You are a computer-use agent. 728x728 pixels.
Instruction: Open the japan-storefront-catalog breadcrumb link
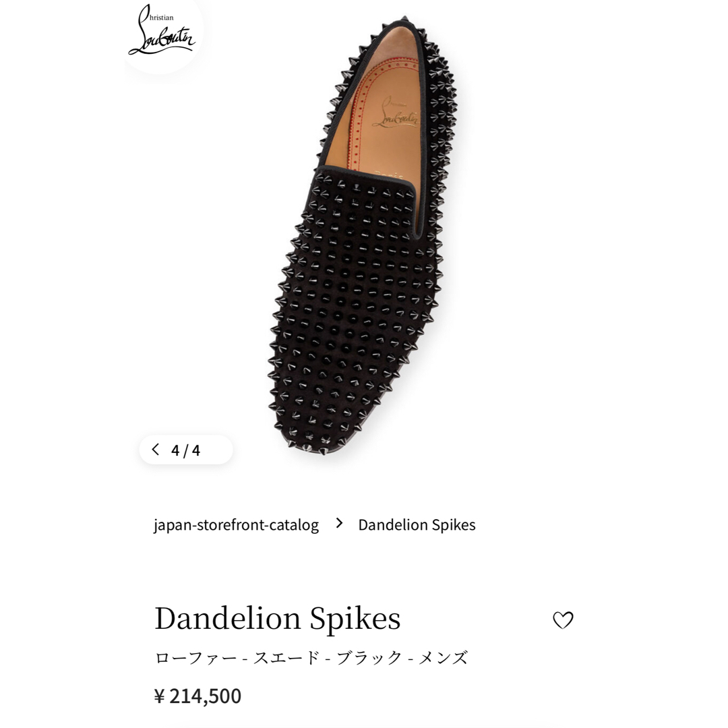[237, 524]
